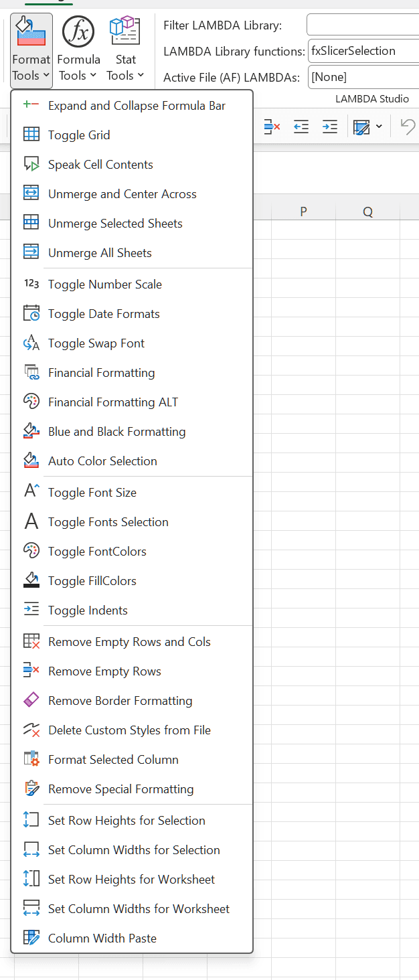Screen dimensions: 419x980
Task: Select column Q header
Action: 367,212
